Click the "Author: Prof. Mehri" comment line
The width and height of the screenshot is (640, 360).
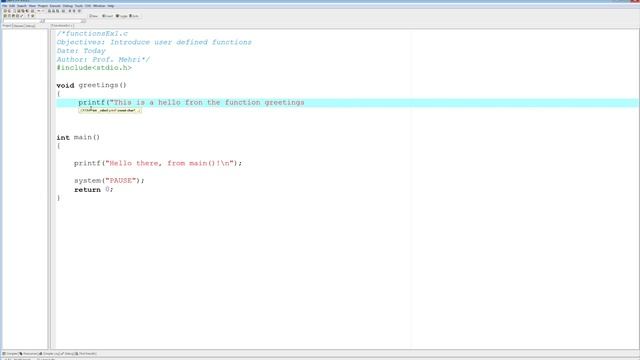(x=103, y=59)
